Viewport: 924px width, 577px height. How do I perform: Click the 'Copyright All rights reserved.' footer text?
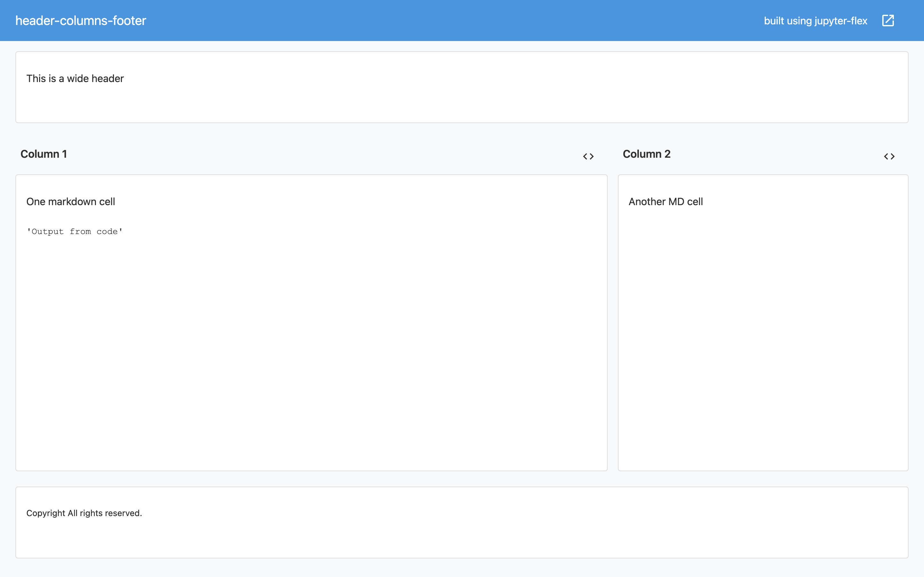pos(84,513)
